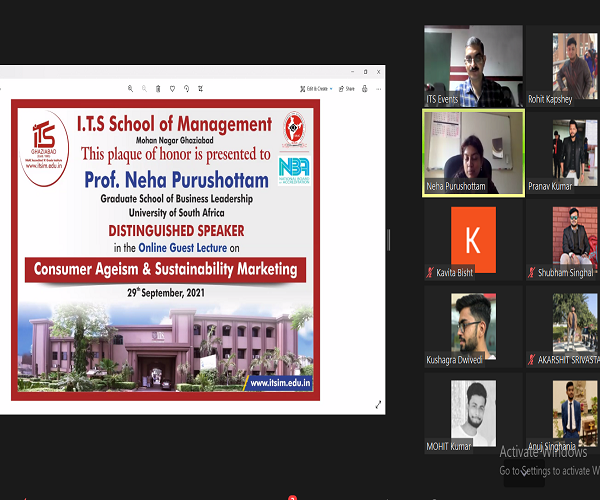Image resolution: width=600 pixels, height=500 pixels.
Task: Share the photo
Action: click(x=347, y=89)
